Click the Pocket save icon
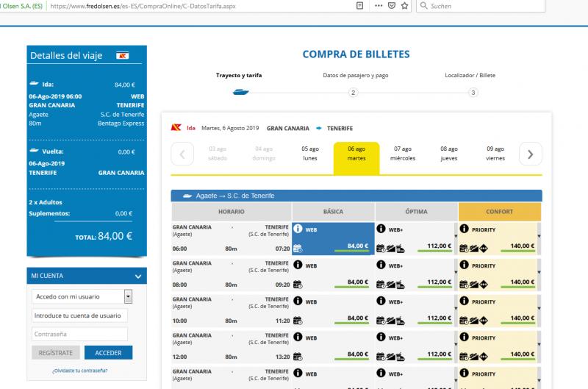The height and width of the screenshot is (389, 588). point(392,6)
